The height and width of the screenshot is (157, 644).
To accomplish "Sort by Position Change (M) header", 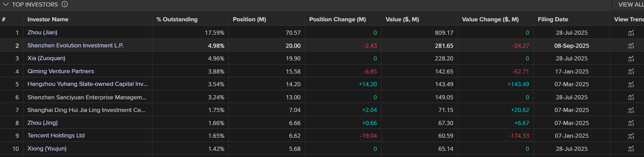I will tap(337, 19).
